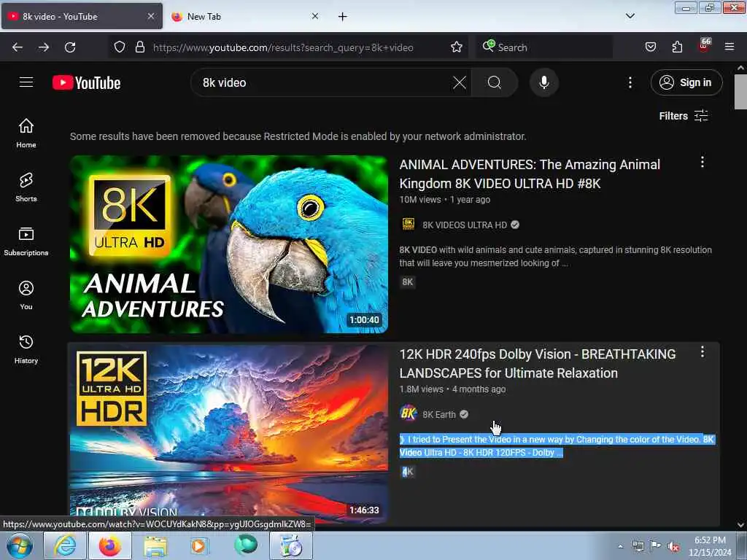Switch to the New Tab tab
This screenshot has width=747, height=560.
pyautogui.click(x=244, y=16)
